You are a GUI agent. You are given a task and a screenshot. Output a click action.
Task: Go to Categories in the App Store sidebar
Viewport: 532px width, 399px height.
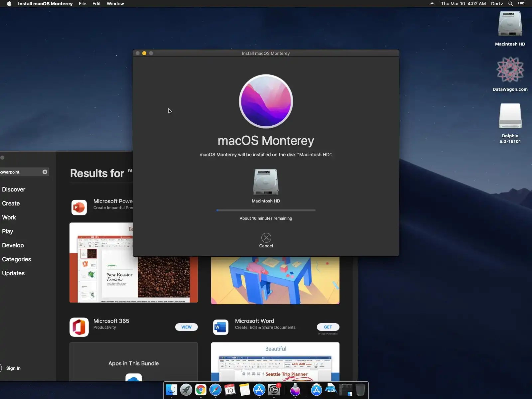(17, 259)
